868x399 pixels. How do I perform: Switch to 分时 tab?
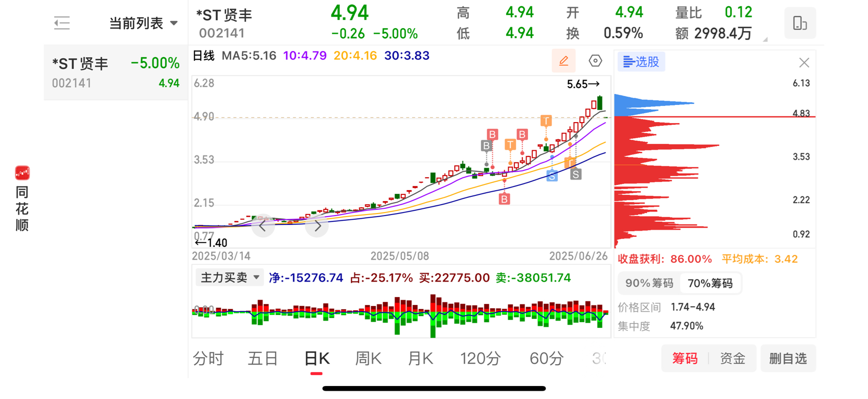pos(208,358)
